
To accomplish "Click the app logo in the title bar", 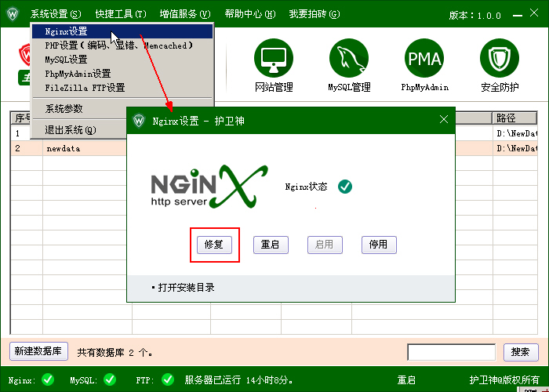I will pyautogui.click(x=13, y=14).
